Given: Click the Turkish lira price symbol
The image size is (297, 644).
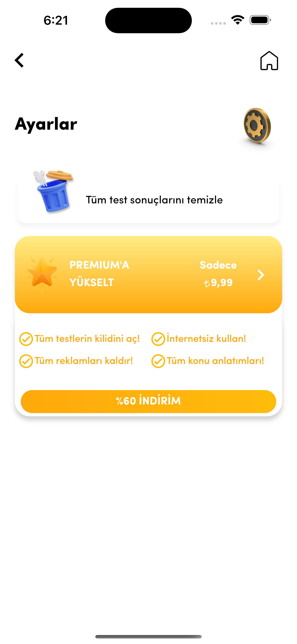Looking at the screenshot, I should point(207,283).
